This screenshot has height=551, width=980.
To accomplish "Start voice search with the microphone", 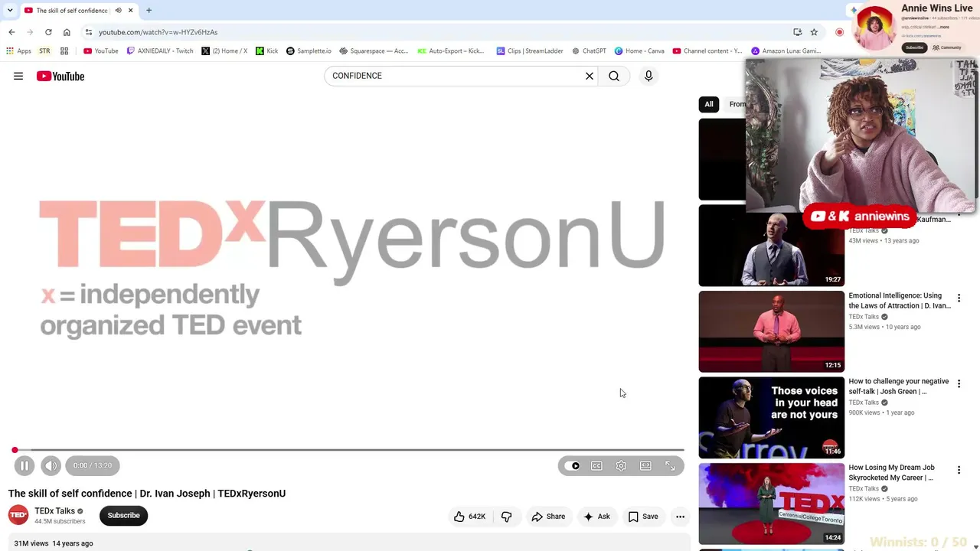I will pos(648,76).
